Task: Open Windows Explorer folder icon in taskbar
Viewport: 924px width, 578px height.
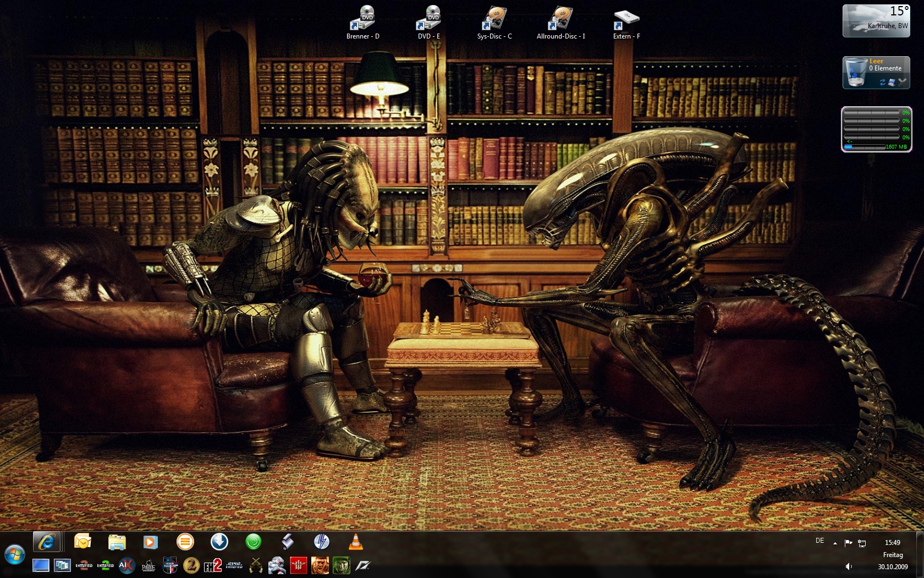Action: coord(117,542)
